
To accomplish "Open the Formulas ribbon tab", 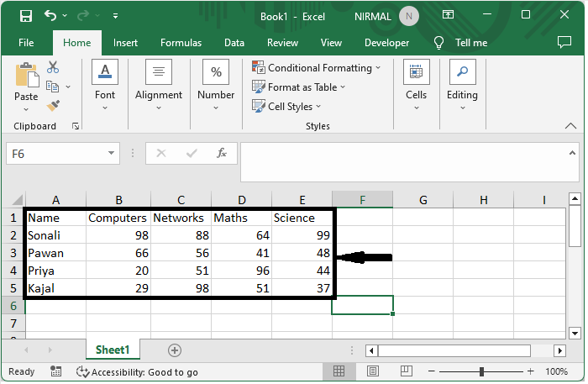I will 181,43.
